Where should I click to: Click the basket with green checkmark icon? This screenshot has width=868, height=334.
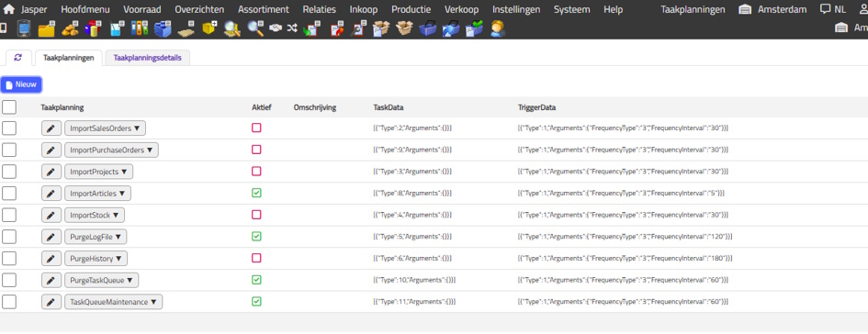coord(474,28)
